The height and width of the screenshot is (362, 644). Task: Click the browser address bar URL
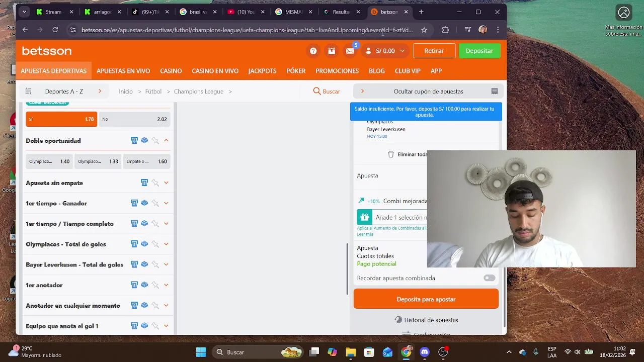point(247,30)
